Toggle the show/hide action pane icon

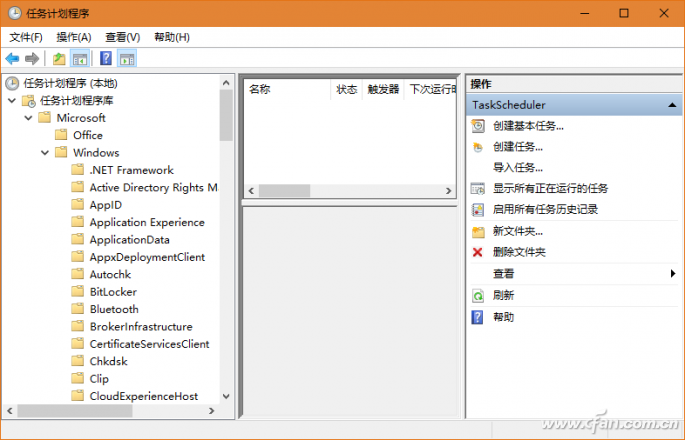click(127, 59)
